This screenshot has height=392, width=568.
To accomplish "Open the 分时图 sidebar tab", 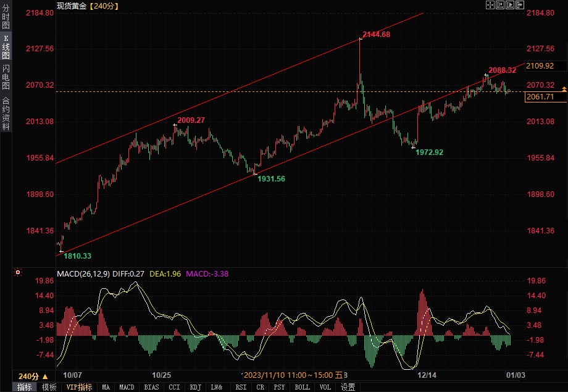I will tap(6, 16).
